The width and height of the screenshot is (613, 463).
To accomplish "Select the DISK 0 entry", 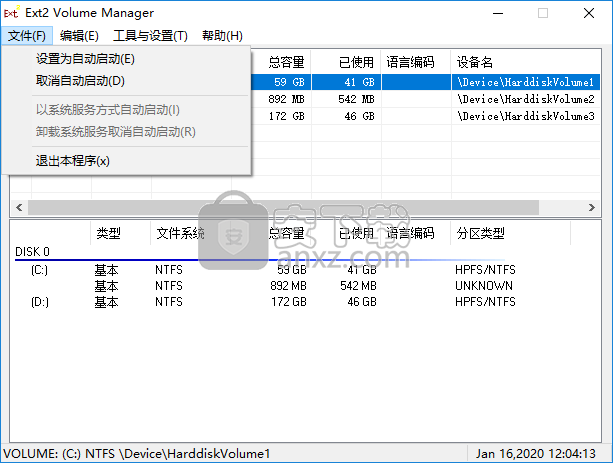I will click(32, 252).
